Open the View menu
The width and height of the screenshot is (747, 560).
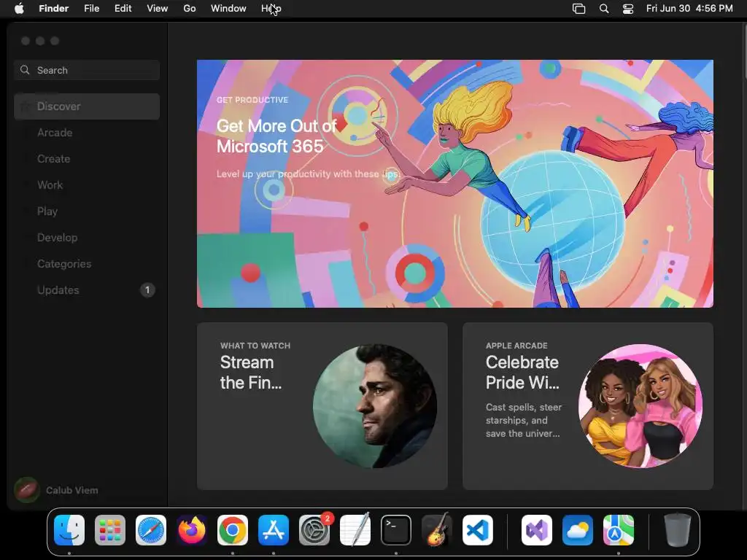pyautogui.click(x=158, y=9)
